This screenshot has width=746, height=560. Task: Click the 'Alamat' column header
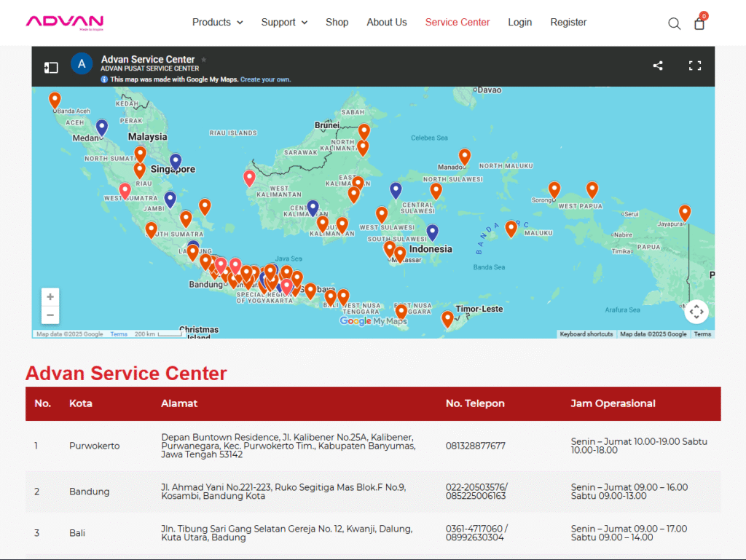pyautogui.click(x=179, y=403)
